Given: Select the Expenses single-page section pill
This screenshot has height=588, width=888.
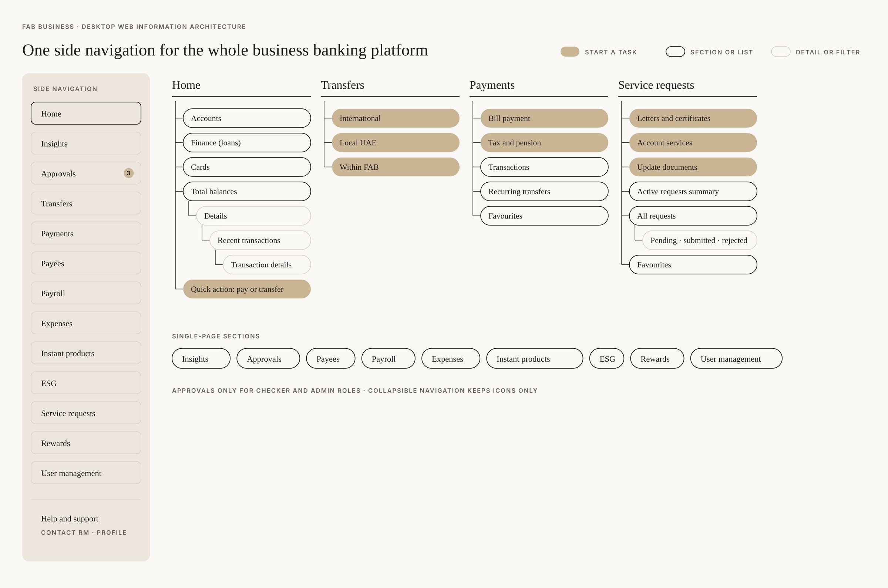Looking at the screenshot, I should (451, 358).
